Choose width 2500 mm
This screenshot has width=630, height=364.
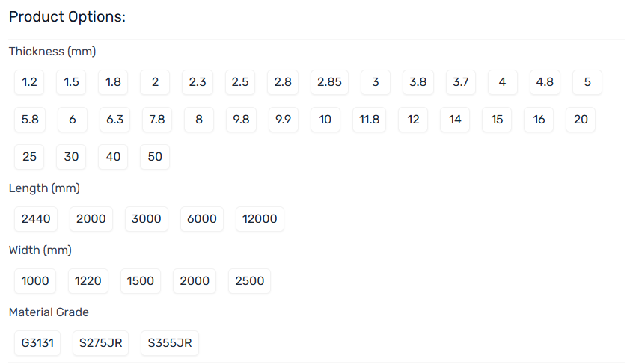(x=250, y=281)
